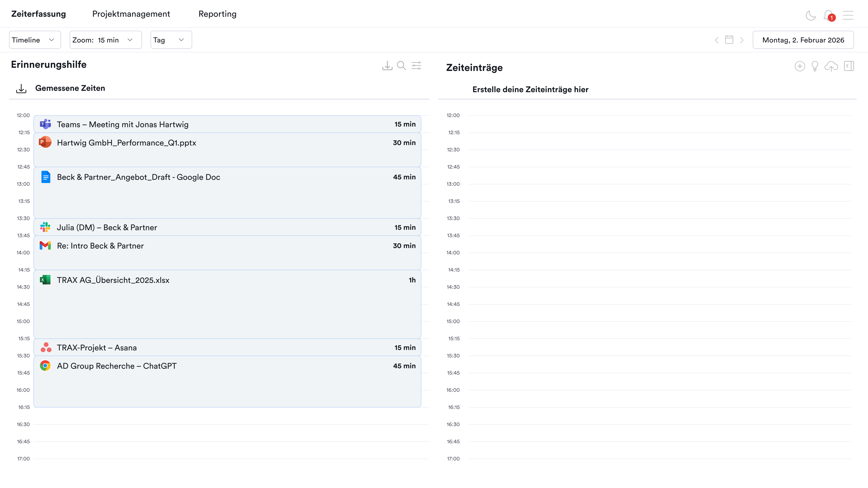Open the Tag period dropdown
Screen dimensions: 868x488
171,40
